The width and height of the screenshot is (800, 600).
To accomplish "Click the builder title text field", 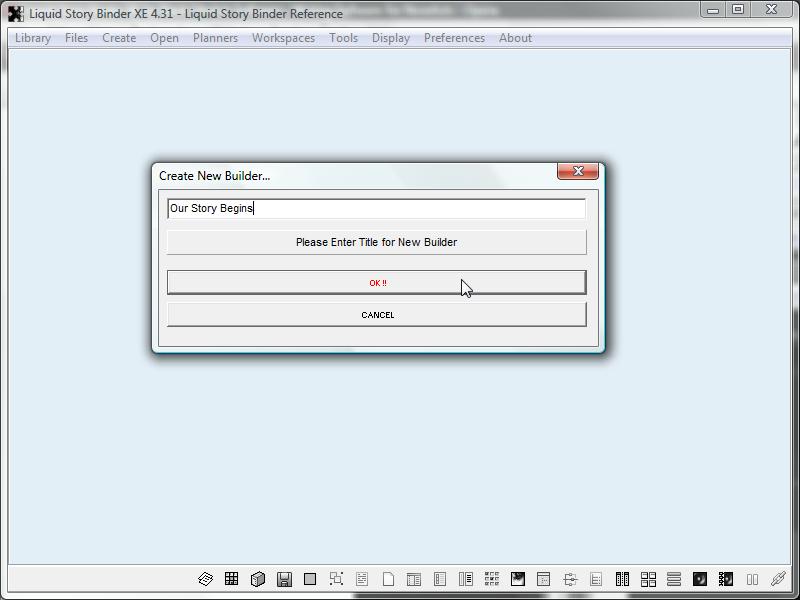I will point(376,208).
